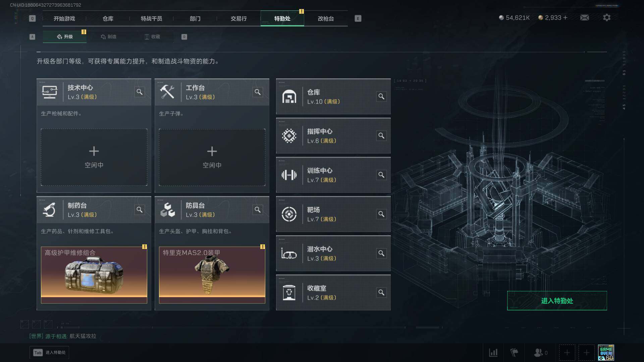Open the settings gear icon
Viewport: 644px width, 362px height.
[607, 17]
